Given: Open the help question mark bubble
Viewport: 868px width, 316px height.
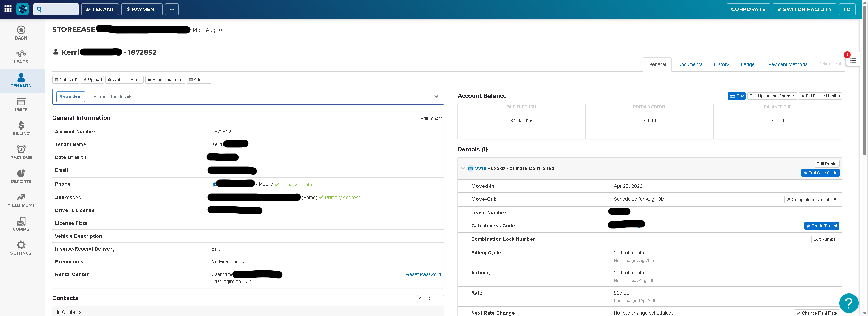Looking at the screenshot, I should 849,303.
